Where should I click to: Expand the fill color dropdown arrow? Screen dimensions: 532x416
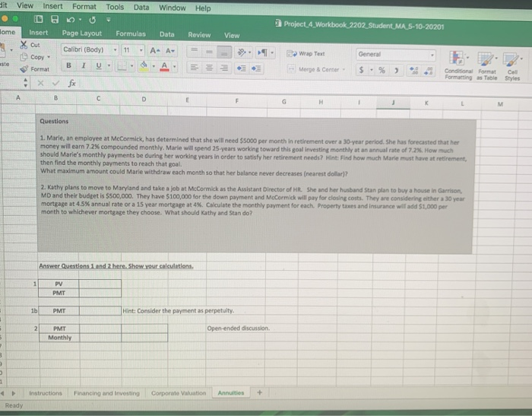(x=154, y=66)
